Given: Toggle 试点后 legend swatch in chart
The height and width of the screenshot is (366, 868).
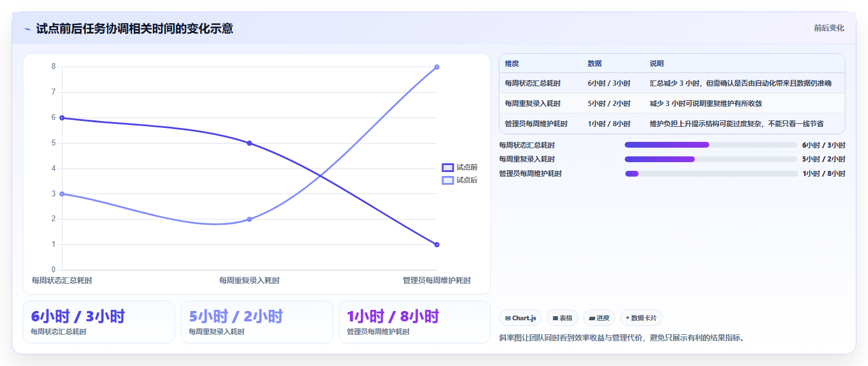Looking at the screenshot, I should 447,180.
